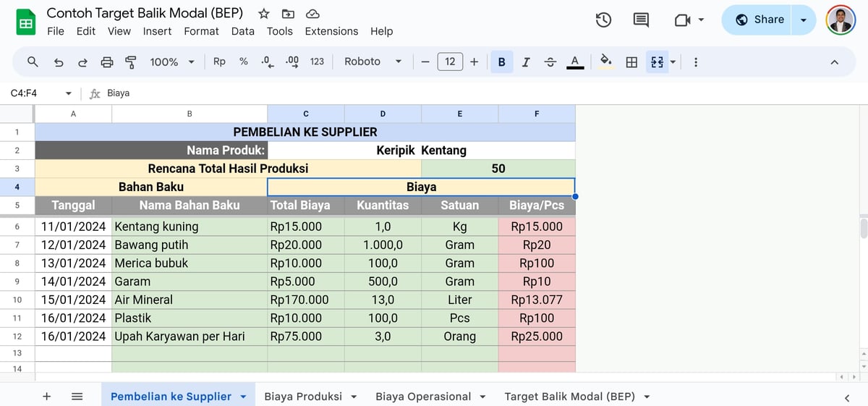Open the Extensions menu
868x406 pixels.
coord(331,31)
